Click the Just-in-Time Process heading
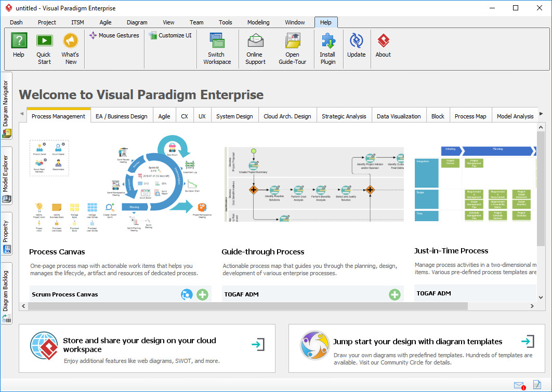Screen dimensions: 552x392 (x=451, y=251)
